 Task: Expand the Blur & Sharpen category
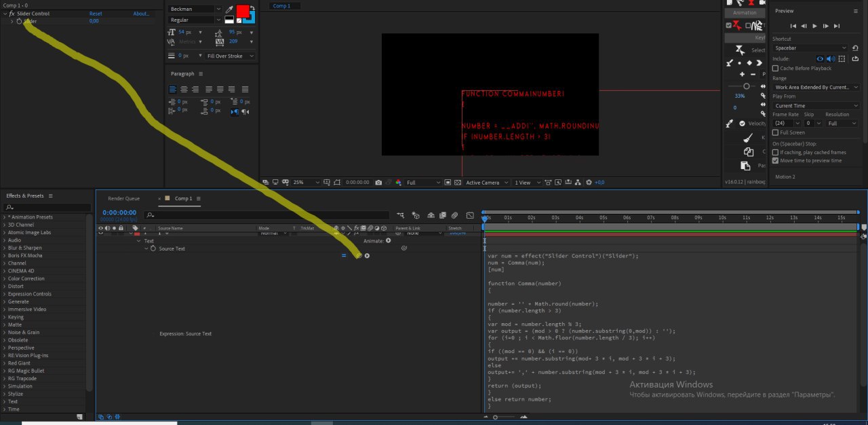4,248
